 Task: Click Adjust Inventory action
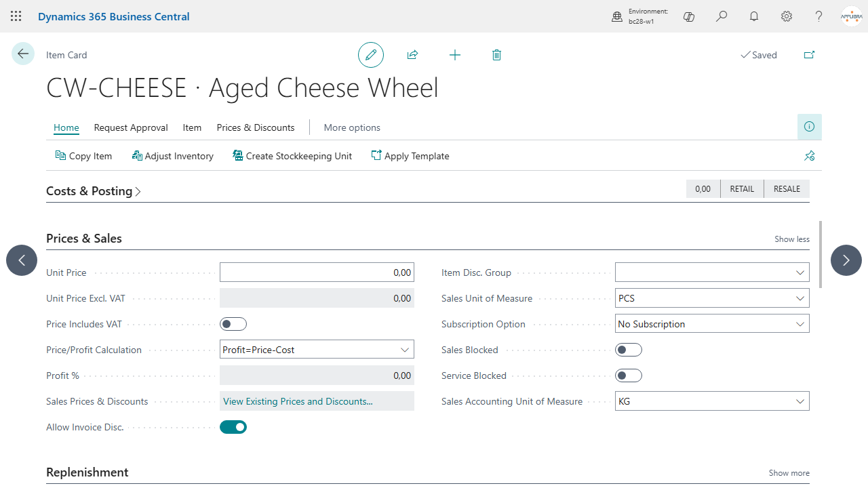click(x=172, y=156)
